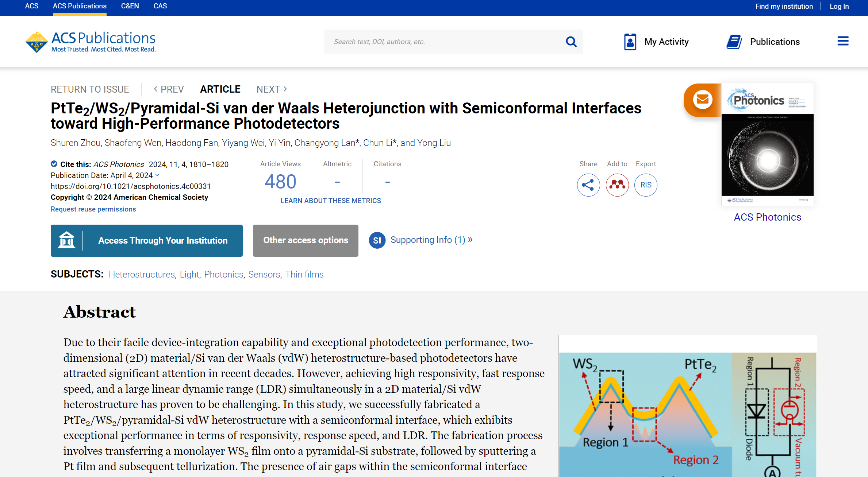Click the orange email alert icon
The width and height of the screenshot is (868, 477).
702,100
